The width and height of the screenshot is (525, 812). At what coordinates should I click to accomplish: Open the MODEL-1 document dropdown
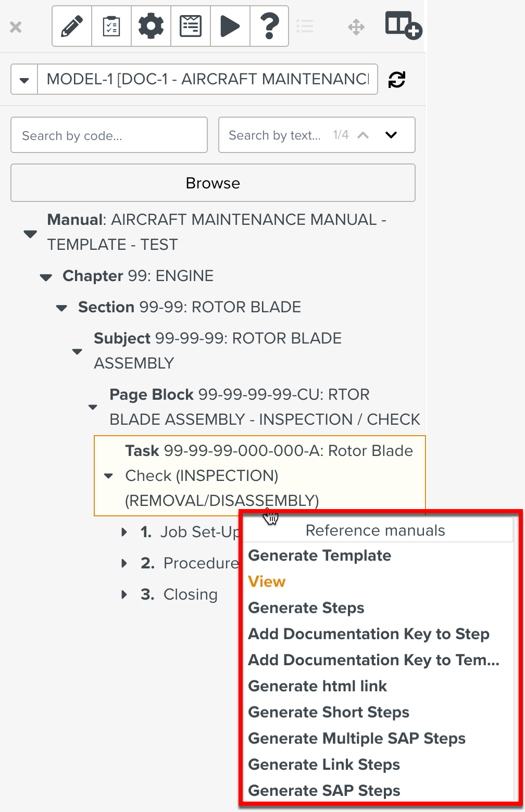coord(24,79)
